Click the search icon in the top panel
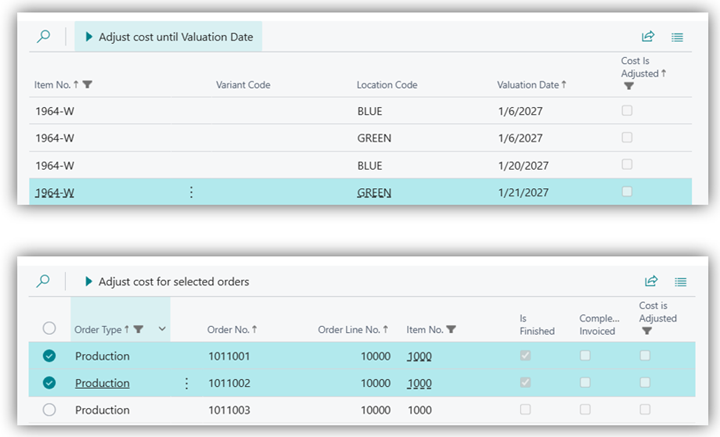The width and height of the screenshot is (720, 437). [43, 37]
